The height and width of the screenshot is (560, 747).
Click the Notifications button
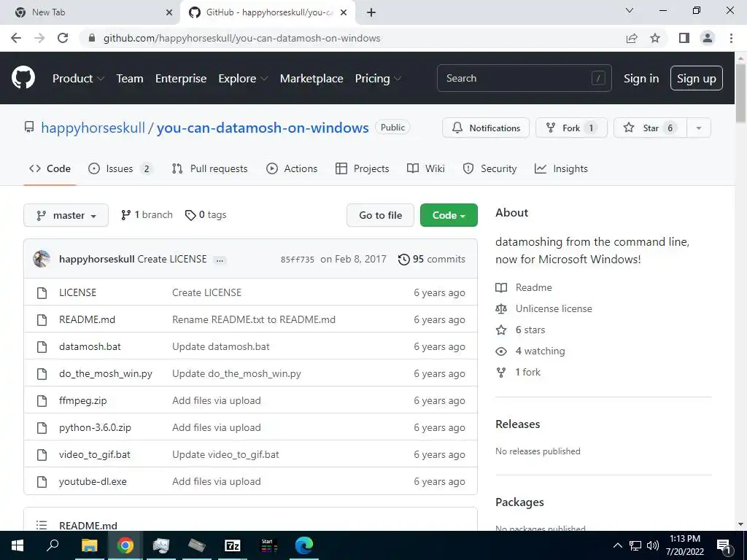click(x=485, y=128)
